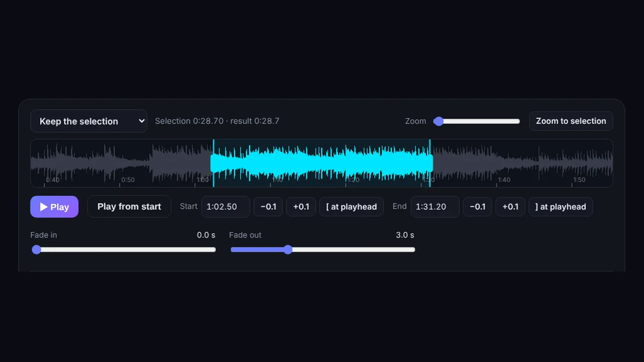Screen dimensions: 644x362
Task: Click the Selection 0:28.70 result text
Action: [x=217, y=121]
